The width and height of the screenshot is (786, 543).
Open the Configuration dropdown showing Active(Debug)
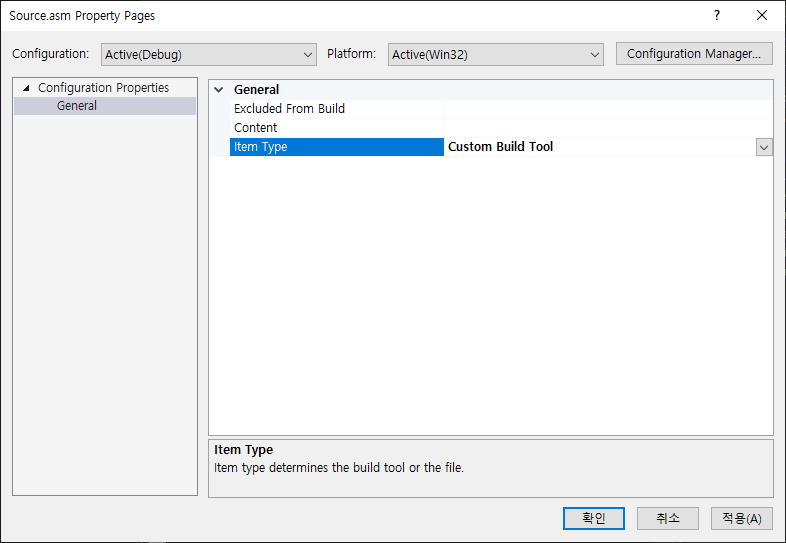(x=209, y=54)
